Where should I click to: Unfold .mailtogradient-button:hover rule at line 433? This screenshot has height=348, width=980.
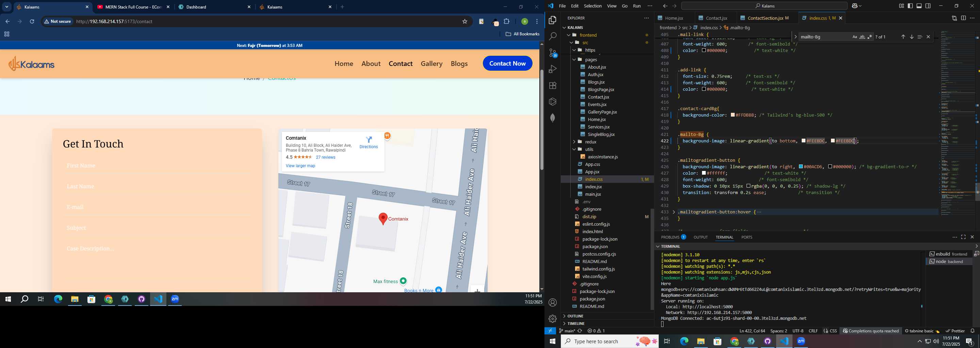click(674, 212)
